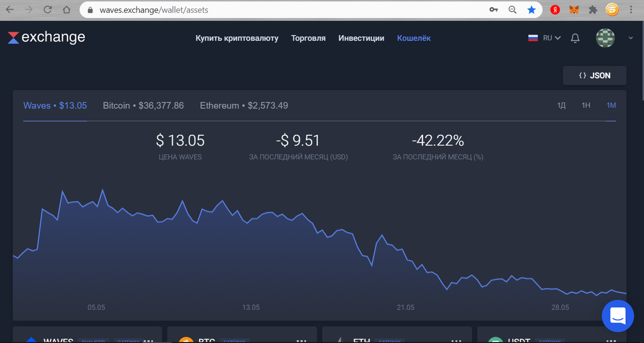This screenshot has width=644, height=343.
Task: Select the 1Н time range
Action: (586, 105)
